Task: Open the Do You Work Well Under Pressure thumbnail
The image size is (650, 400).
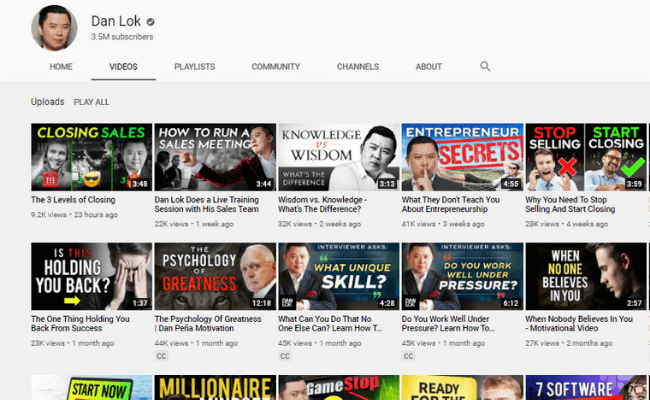Action: click(x=462, y=276)
